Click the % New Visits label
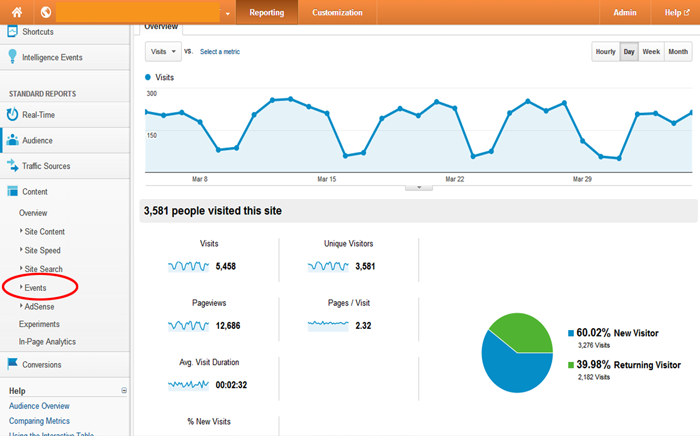This screenshot has width=700, height=436. click(x=209, y=421)
